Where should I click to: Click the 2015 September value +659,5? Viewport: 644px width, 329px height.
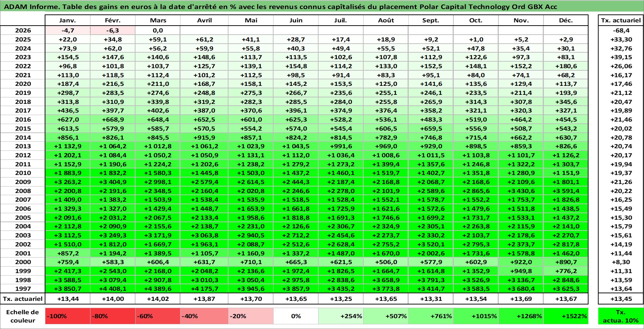431,128
